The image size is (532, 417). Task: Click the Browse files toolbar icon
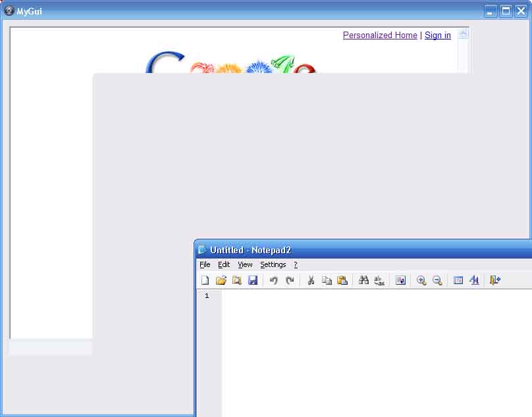point(237,280)
